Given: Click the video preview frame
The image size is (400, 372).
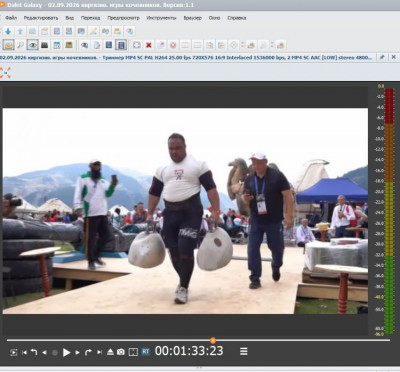Looking at the screenshot, I should 185,211.
